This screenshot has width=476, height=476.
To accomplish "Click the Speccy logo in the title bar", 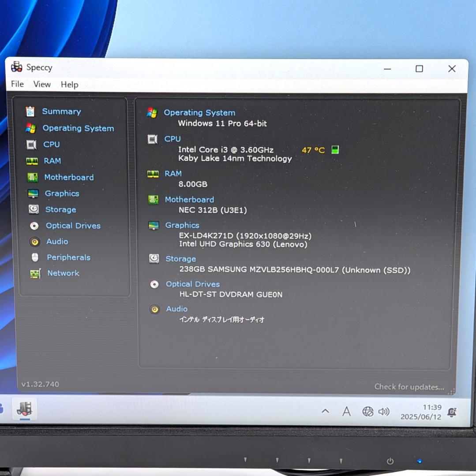I will tap(16, 67).
